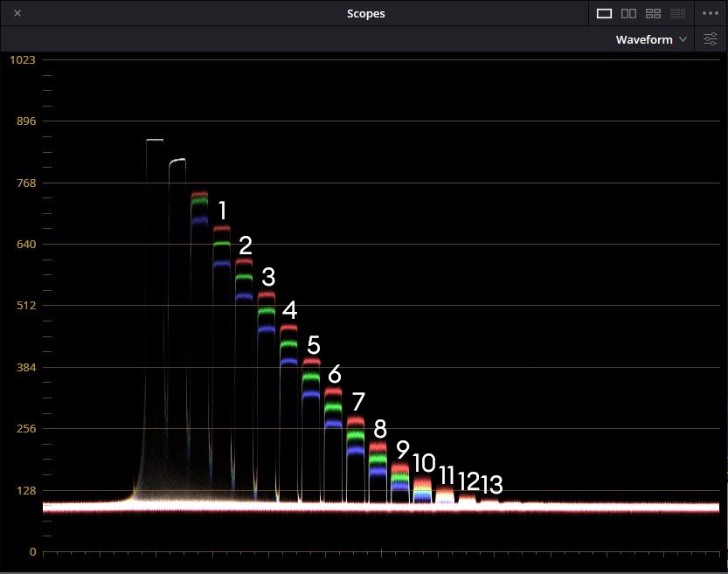This screenshot has height=574, width=728.
Task: Click the tallest white waveform peak
Action: point(155,140)
